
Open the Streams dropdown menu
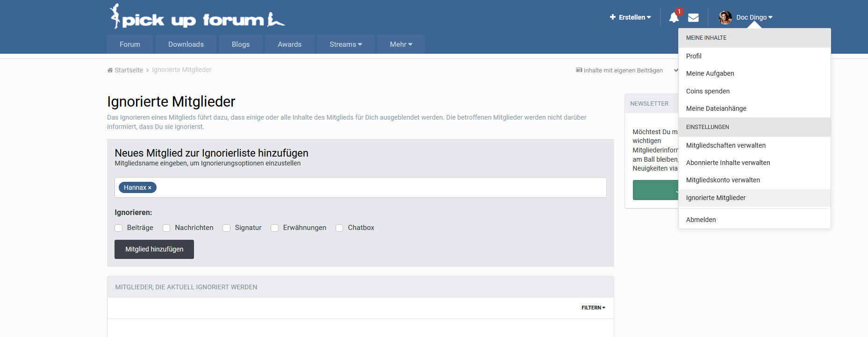click(345, 44)
